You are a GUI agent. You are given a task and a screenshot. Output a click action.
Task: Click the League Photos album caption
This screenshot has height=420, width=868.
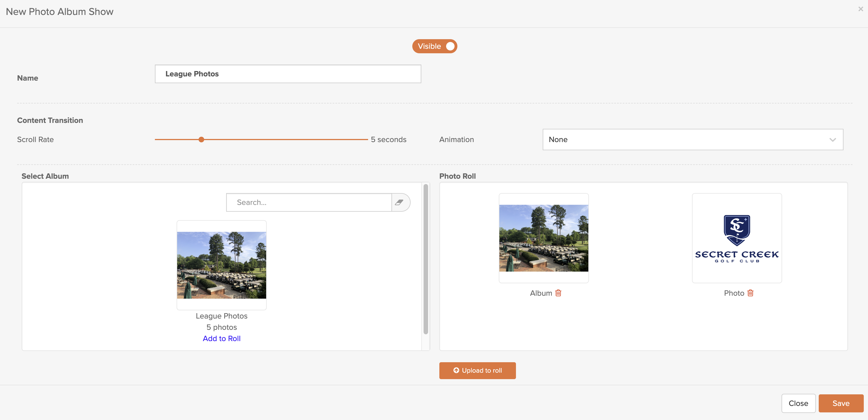(x=221, y=316)
